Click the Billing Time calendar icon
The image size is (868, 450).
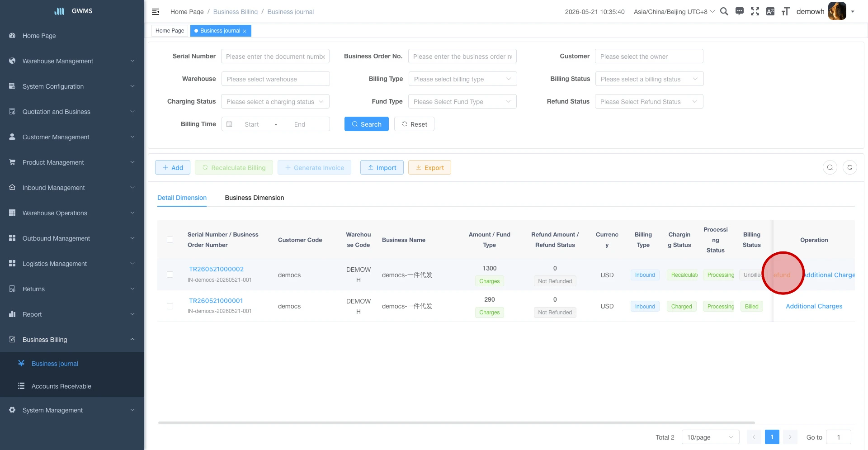[x=229, y=124]
